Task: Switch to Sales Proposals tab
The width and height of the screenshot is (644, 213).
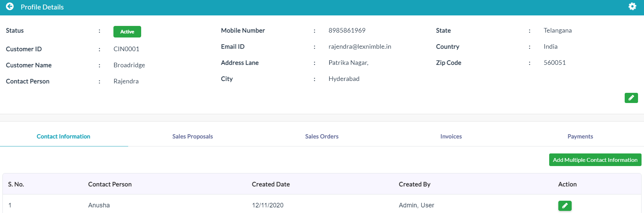Action: [192, 137]
